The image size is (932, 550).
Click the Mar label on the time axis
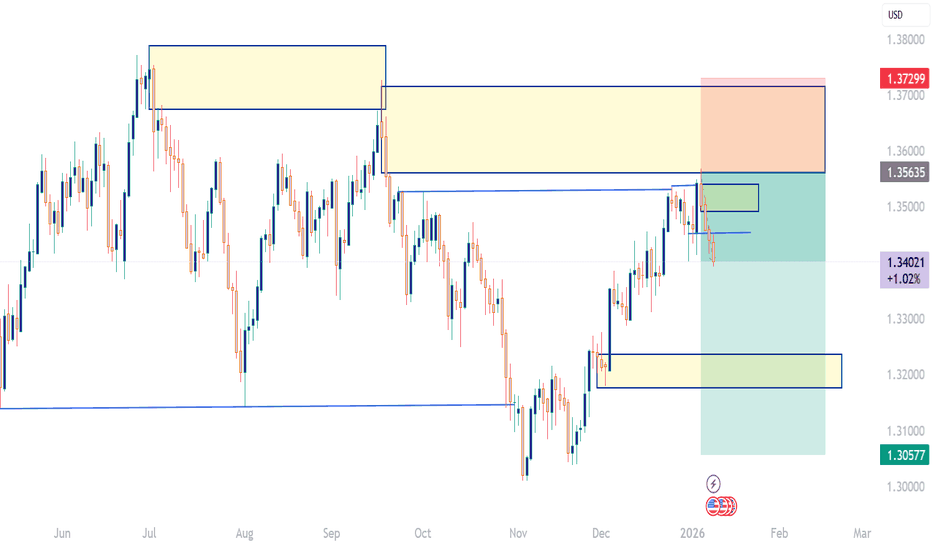click(862, 534)
